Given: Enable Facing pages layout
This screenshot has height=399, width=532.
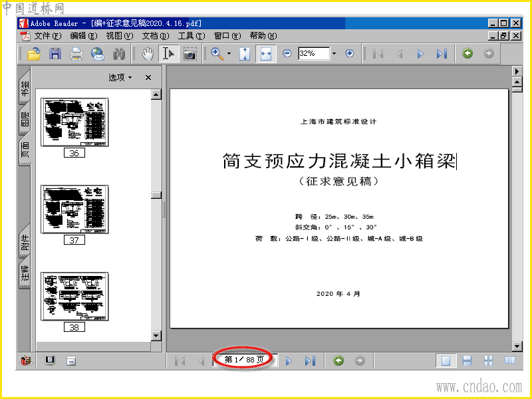Looking at the screenshot, I should (509, 360).
